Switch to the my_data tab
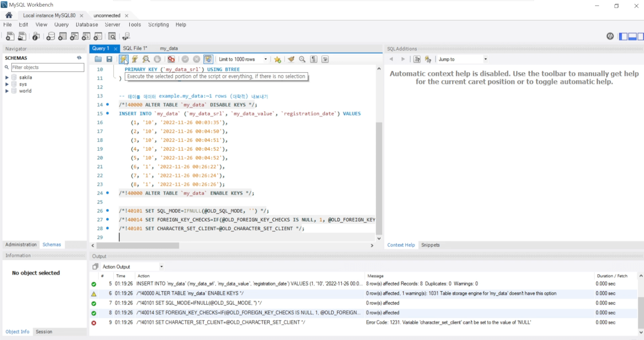The image size is (644, 340). 169,48
